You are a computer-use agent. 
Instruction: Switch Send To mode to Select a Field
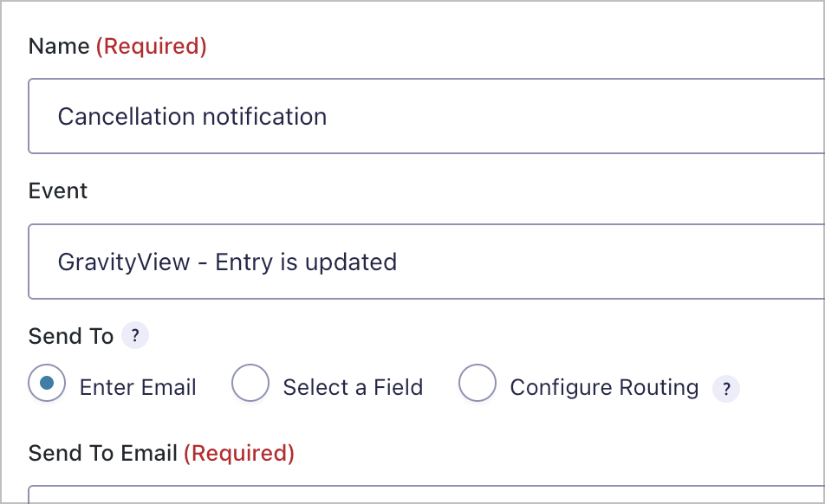tap(250, 384)
